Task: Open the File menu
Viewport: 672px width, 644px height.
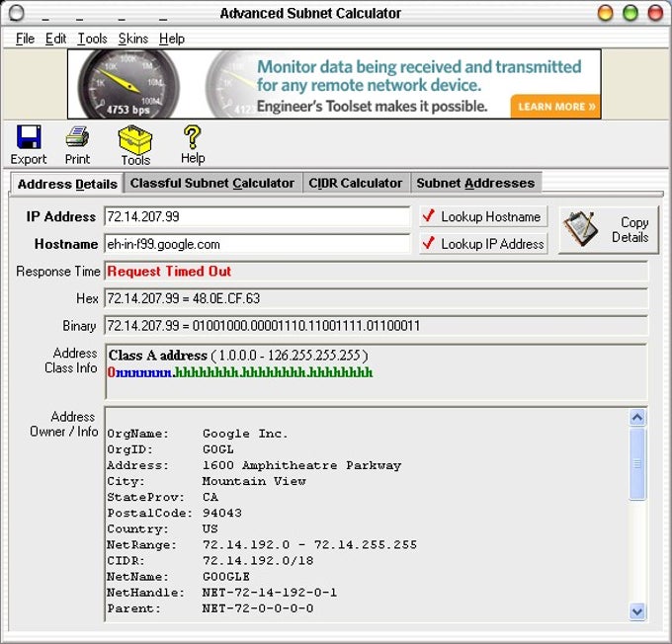Action: tap(25, 39)
